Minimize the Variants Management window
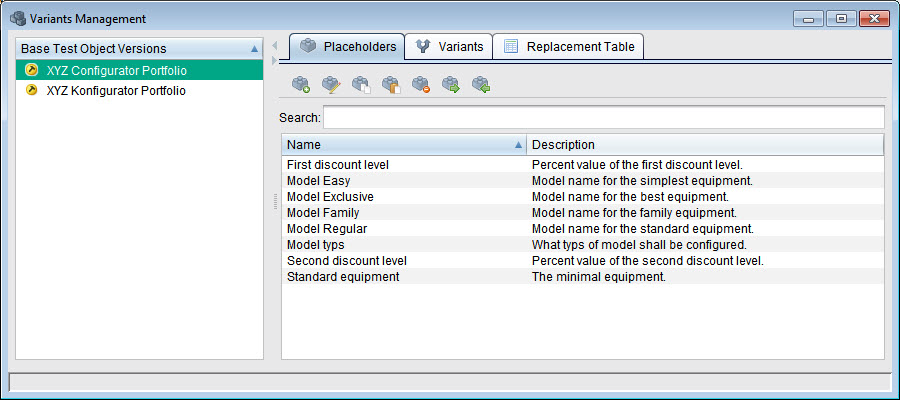This screenshot has height=400, width=900. click(809, 19)
